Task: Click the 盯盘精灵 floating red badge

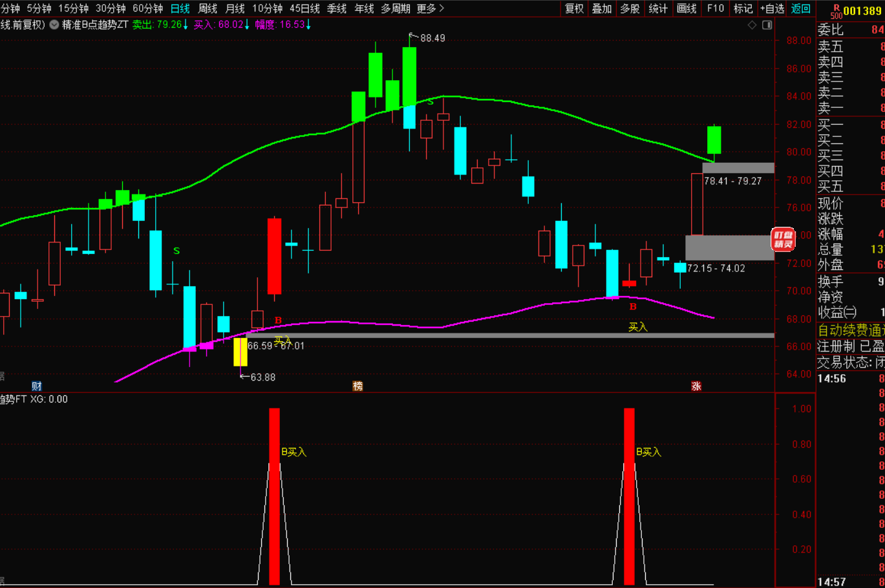Action: [x=783, y=239]
